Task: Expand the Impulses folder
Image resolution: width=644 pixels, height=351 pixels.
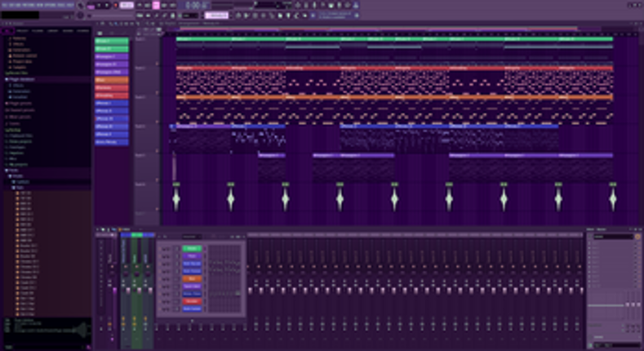Action: [16, 153]
